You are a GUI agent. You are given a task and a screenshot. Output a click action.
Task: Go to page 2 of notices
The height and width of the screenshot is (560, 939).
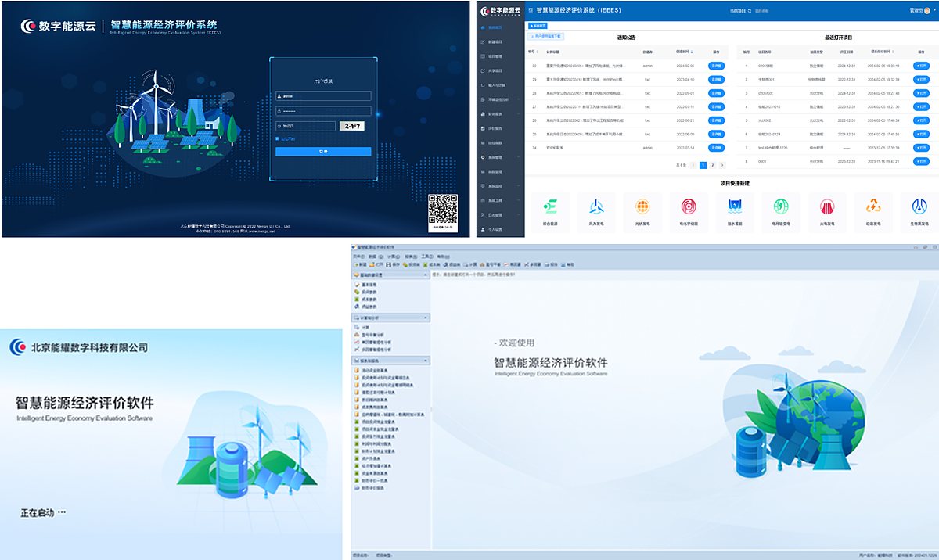(712, 165)
